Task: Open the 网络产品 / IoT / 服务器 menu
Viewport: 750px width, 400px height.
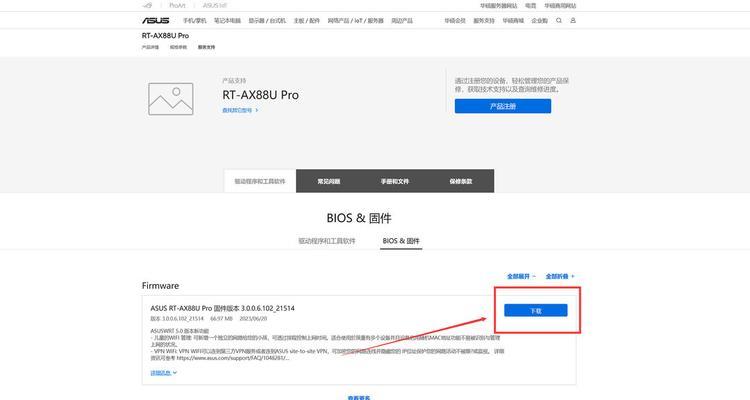Action: (x=355, y=21)
